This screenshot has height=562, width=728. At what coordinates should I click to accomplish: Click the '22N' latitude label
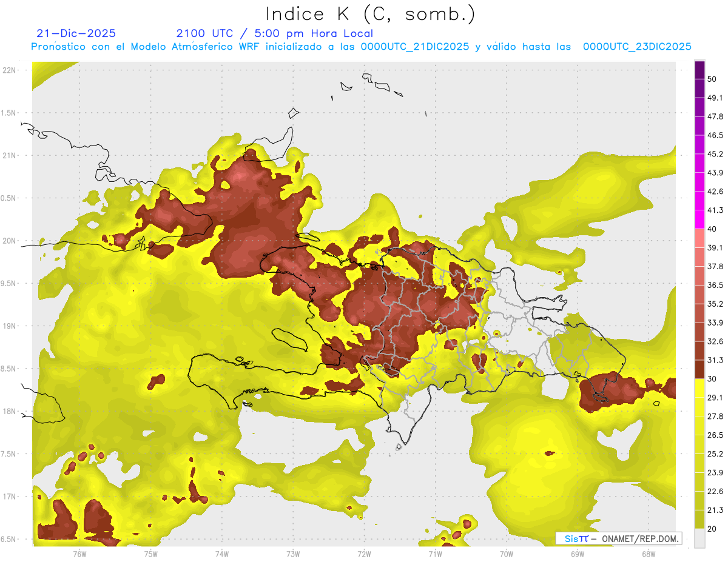[9, 70]
